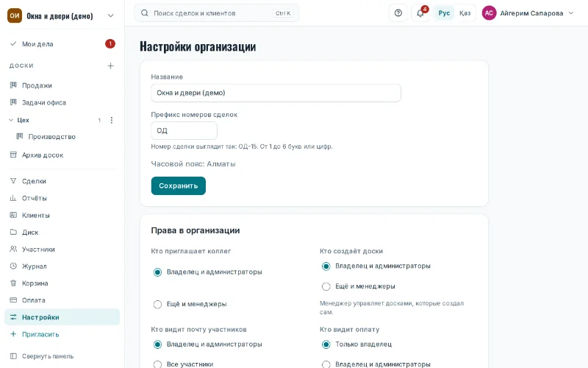Focus the Поиск сделок и клиентов search box
The width and height of the screenshot is (588, 368).
(217, 13)
